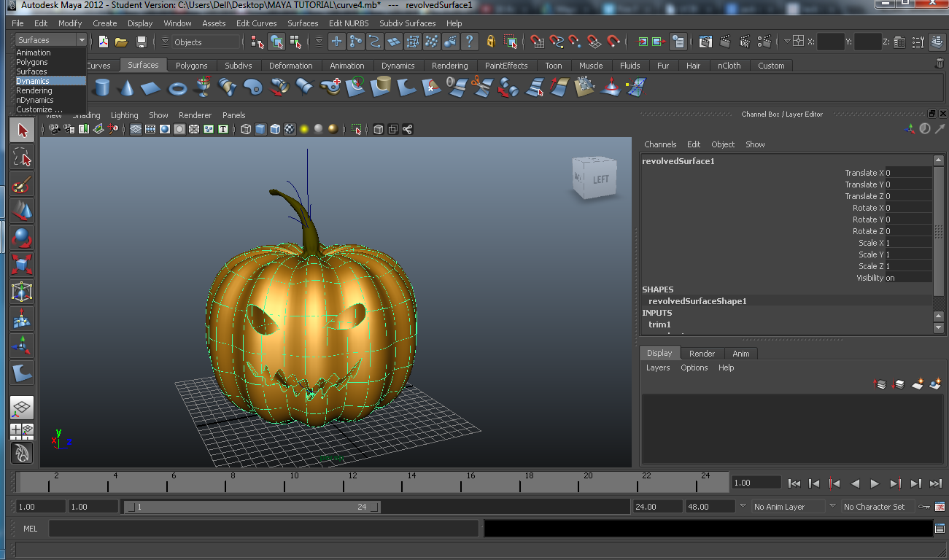Click the scissors trim tool shelf icon
949x560 pixels.
[481, 88]
